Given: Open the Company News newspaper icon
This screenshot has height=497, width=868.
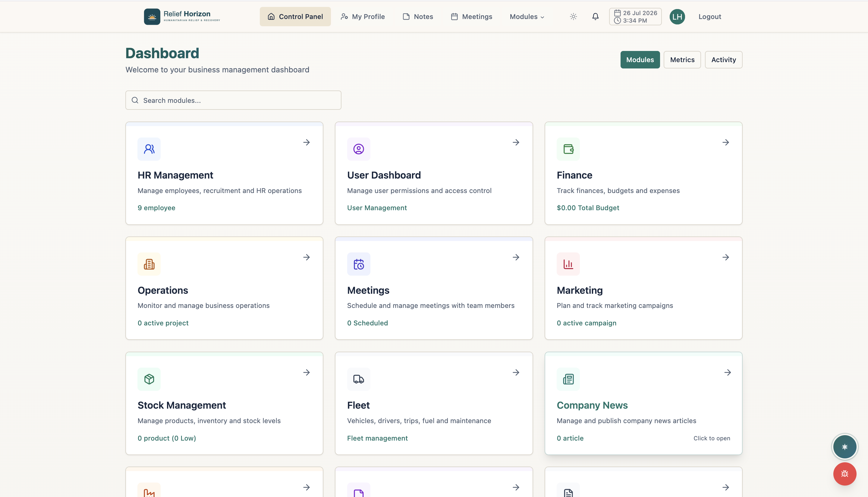Looking at the screenshot, I should click(568, 379).
